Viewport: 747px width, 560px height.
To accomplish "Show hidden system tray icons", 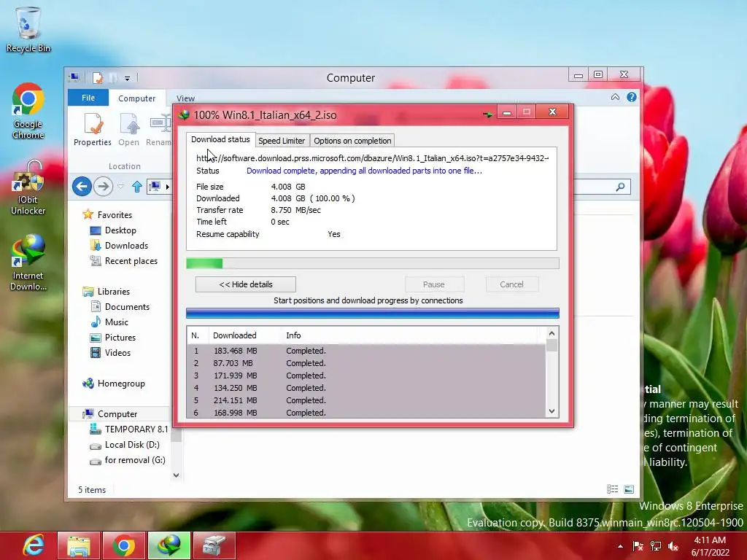I will point(620,546).
